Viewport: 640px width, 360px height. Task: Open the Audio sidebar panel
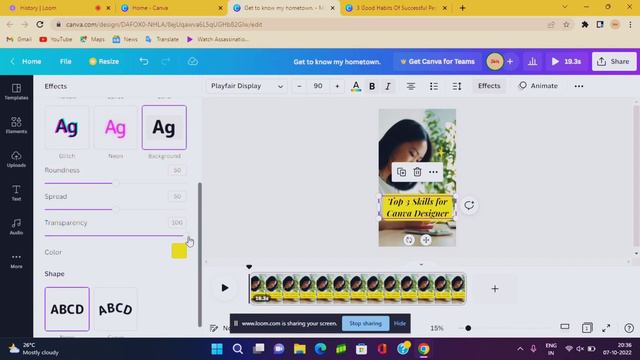(16, 227)
